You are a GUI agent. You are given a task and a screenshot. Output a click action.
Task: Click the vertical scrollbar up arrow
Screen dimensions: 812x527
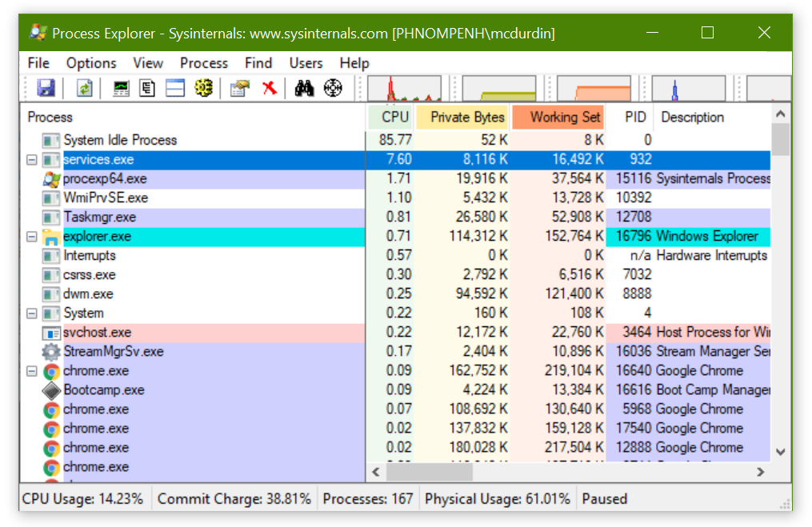781,114
